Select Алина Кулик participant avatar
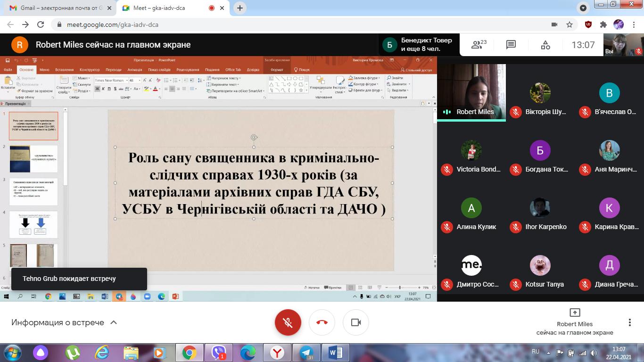Viewport: 644px width, 362px height. tap(471, 208)
